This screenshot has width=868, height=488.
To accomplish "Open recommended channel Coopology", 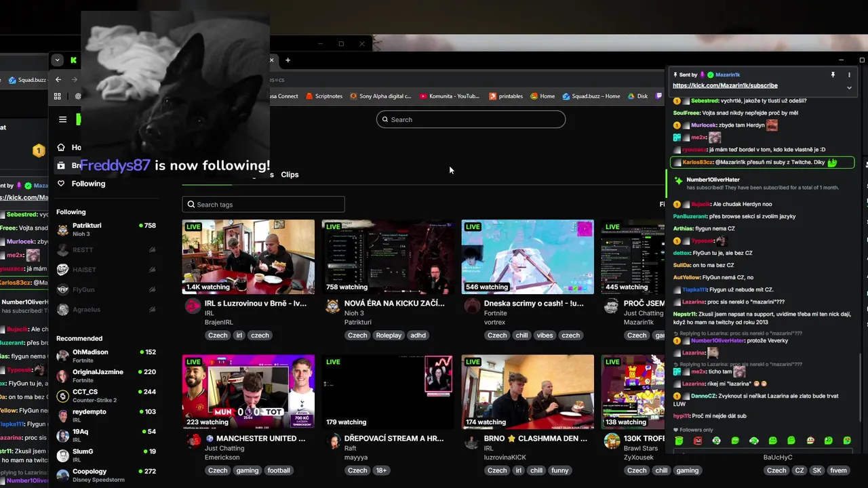I will (106, 474).
